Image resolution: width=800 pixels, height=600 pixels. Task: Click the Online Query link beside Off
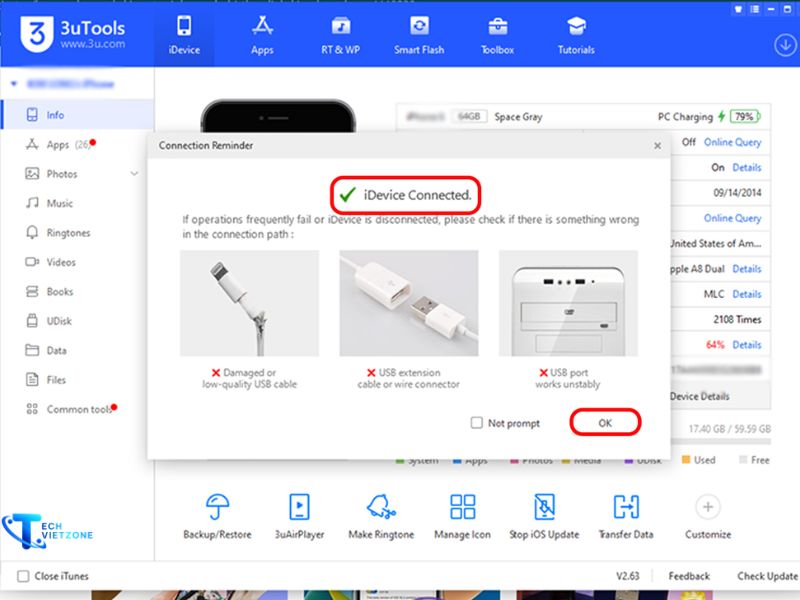[733, 142]
